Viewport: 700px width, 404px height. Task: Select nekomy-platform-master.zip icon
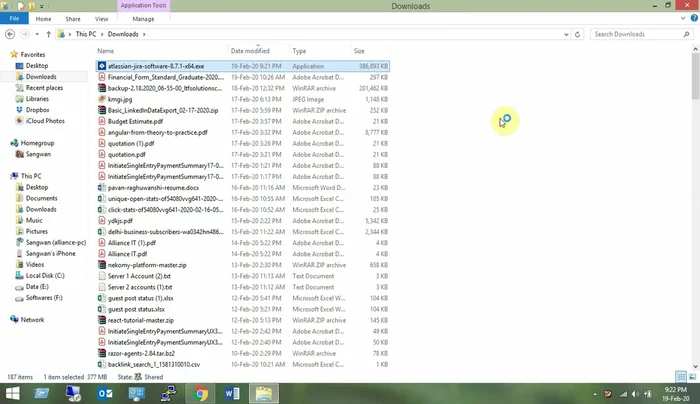point(102,265)
